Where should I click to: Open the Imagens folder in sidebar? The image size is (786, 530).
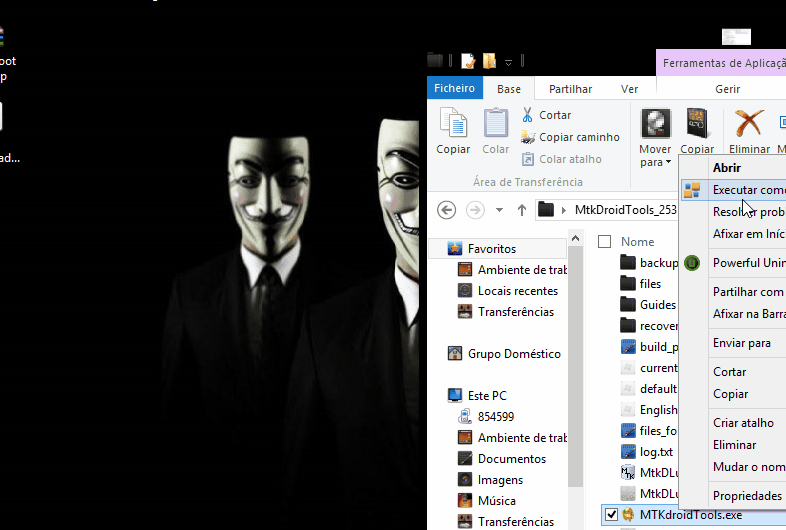click(499, 480)
